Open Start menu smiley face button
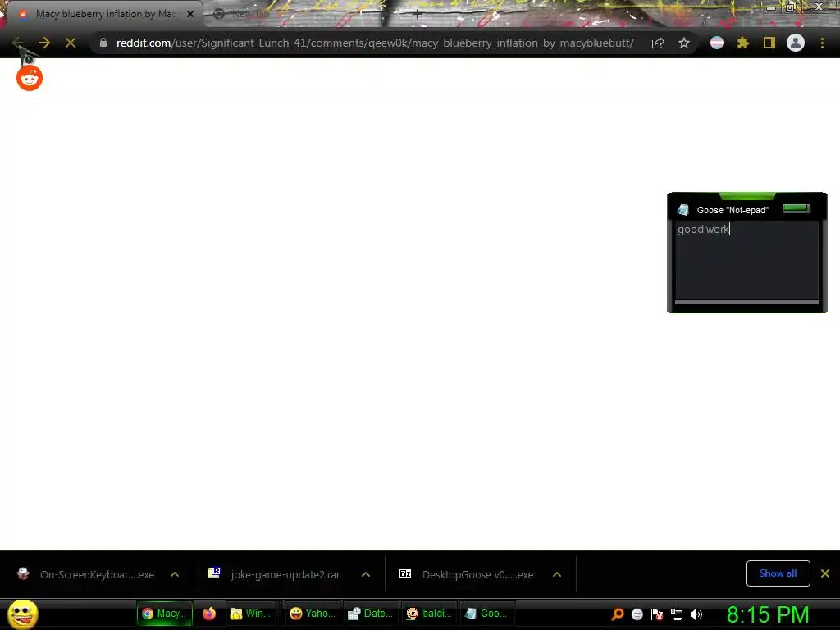Viewport: 840px width, 630px height. tap(23, 614)
